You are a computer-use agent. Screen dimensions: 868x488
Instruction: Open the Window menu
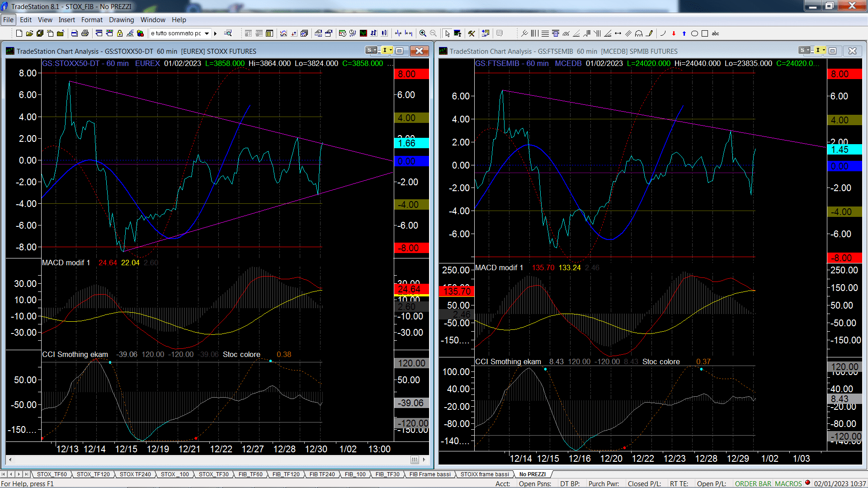pyautogui.click(x=153, y=20)
